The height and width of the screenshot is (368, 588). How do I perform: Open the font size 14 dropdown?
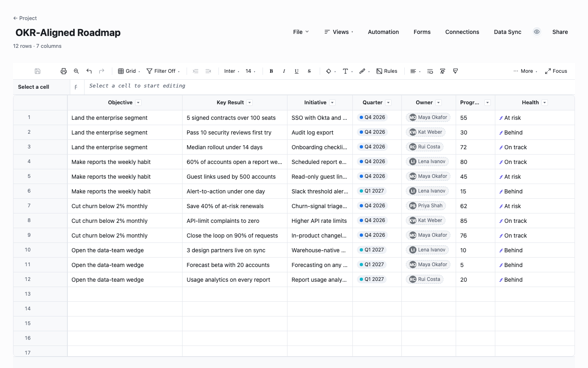point(250,71)
